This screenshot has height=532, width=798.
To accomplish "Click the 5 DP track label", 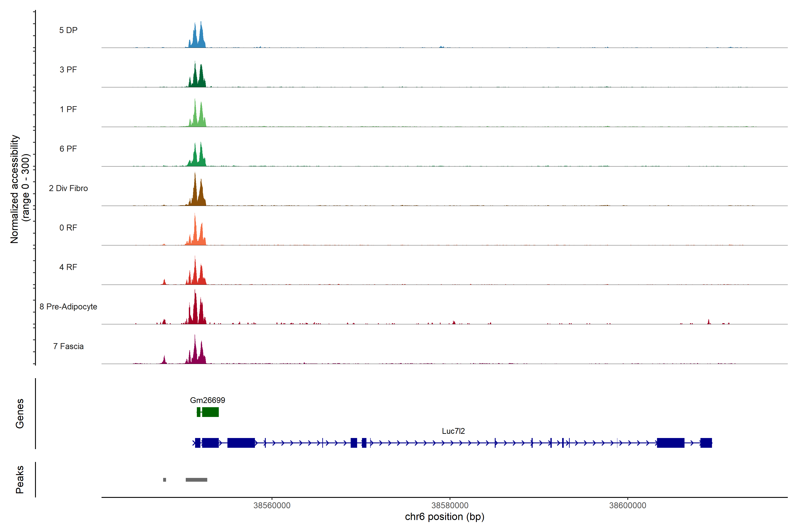I will [x=68, y=30].
